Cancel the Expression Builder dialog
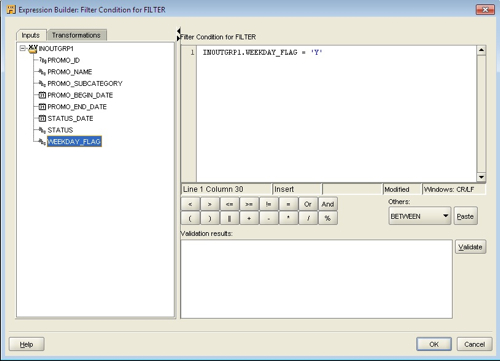Viewport: 500px width, 361px height. tap(474, 344)
